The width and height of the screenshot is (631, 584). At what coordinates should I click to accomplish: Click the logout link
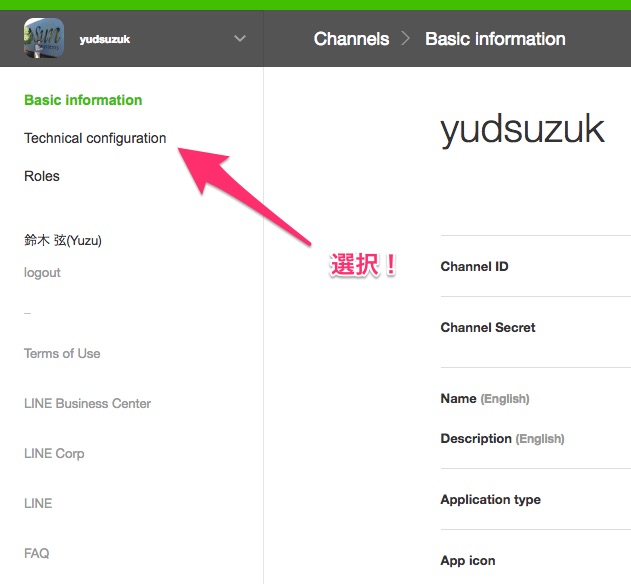[x=42, y=273]
